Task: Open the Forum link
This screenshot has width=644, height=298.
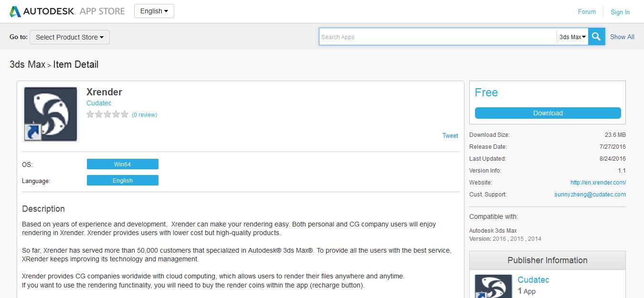Action: click(587, 11)
